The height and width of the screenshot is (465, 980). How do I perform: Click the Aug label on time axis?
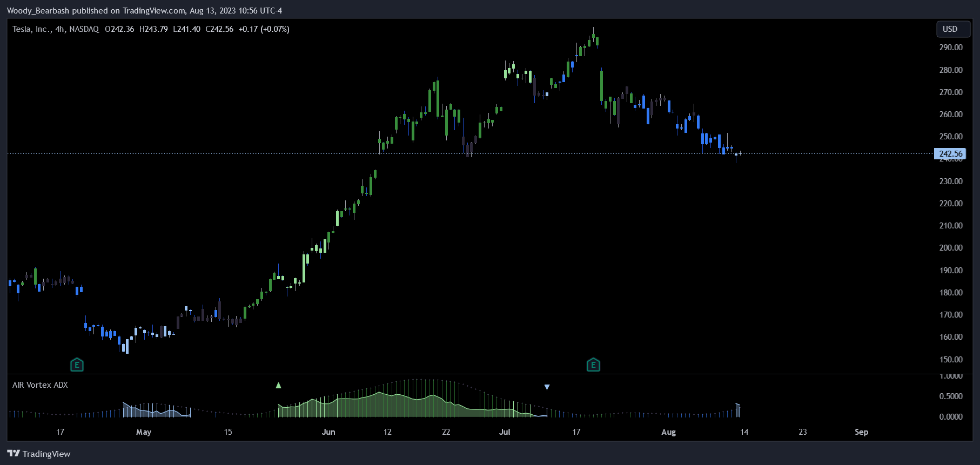point(669,432)
